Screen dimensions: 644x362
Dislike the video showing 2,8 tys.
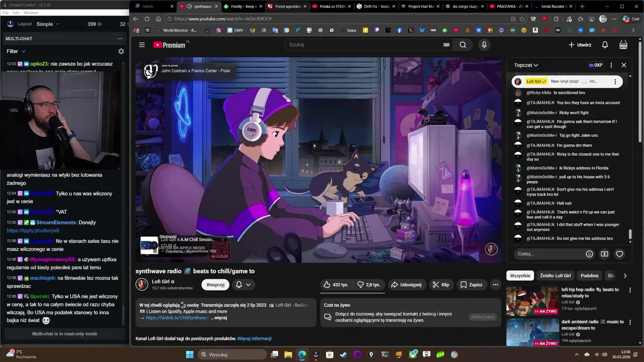[x=369, y=285]
